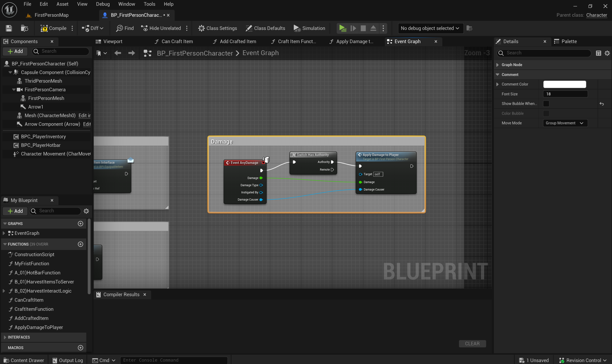Click the add new function plus icon

pos(80,244)
